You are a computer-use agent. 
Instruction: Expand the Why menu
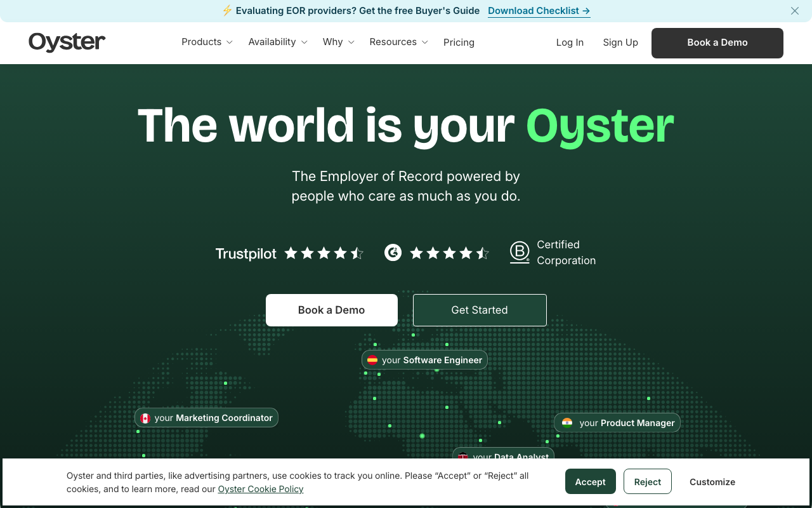pyautogui.click(x=338, y=42)
